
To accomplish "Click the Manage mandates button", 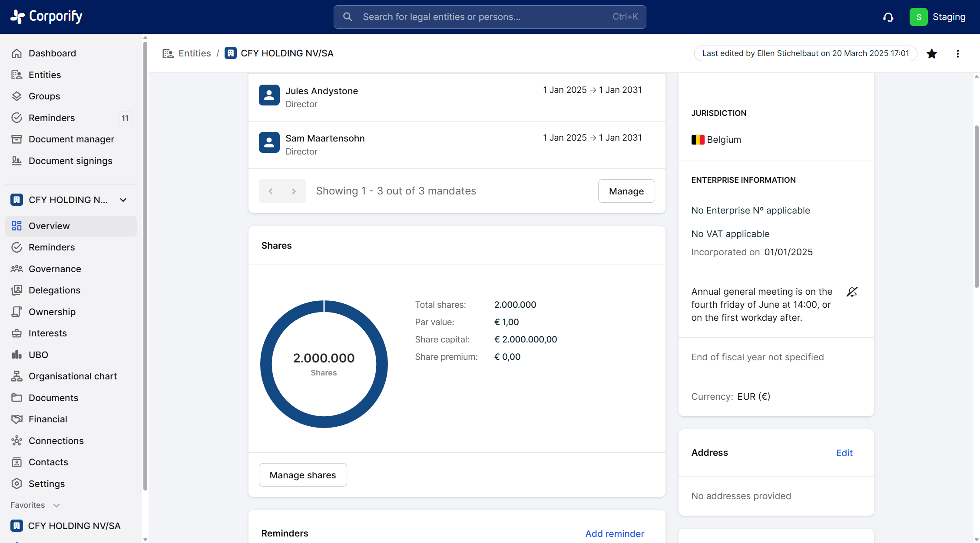I will pyautogui.click(x=626, y=191).
